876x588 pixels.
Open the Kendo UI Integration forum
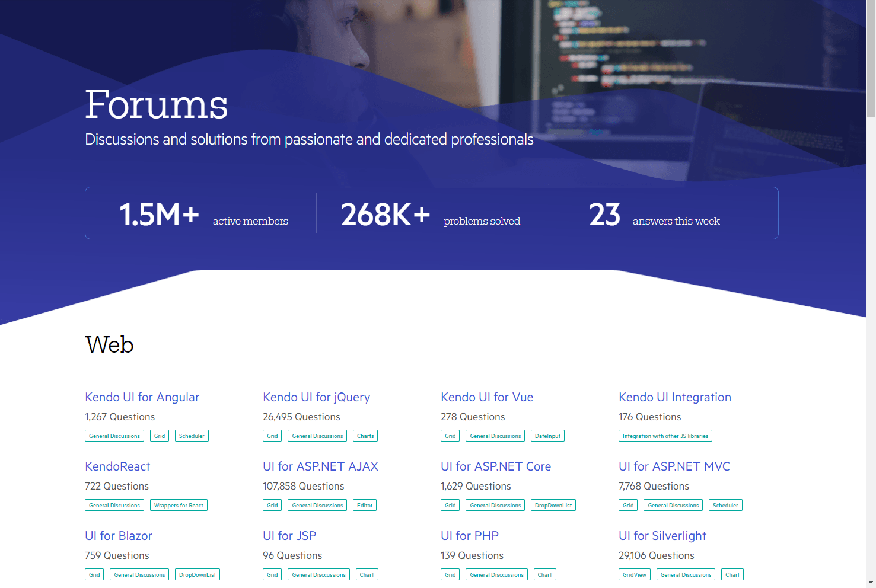pyautogui.click(x=675, y=397)
